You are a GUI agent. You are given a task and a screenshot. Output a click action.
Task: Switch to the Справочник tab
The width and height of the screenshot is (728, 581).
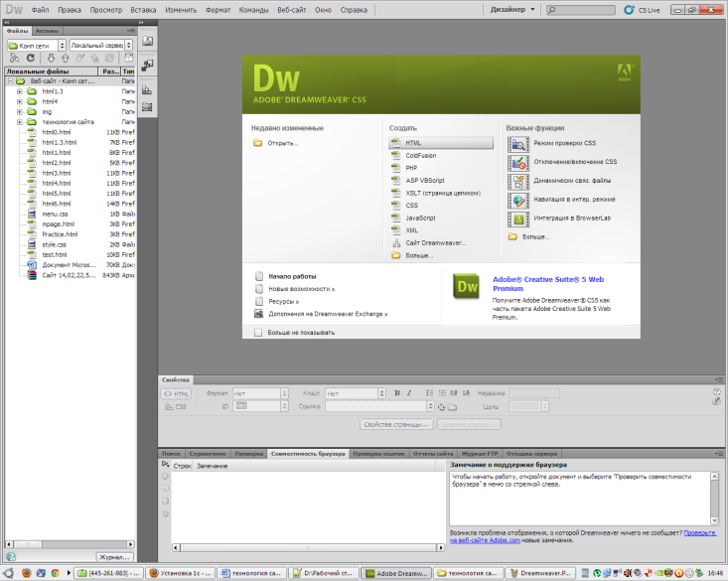coord(208,454)
